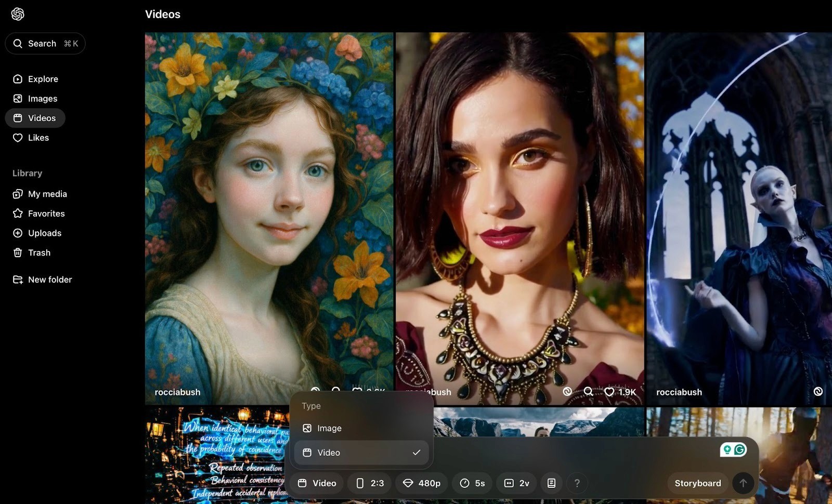
Task: Click the remix icon on the elf sorceress video
Action: 817,392
